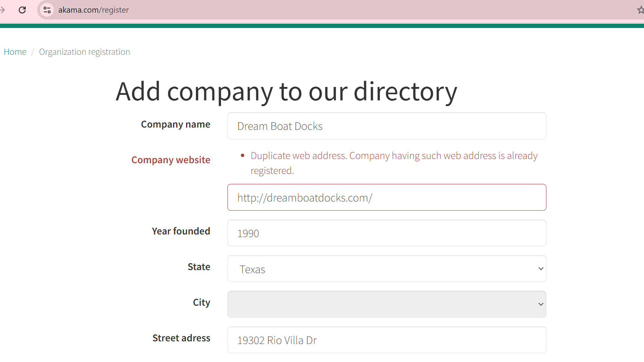Click the State field label
The image size is (644, 362).
[x=199, y=267]
